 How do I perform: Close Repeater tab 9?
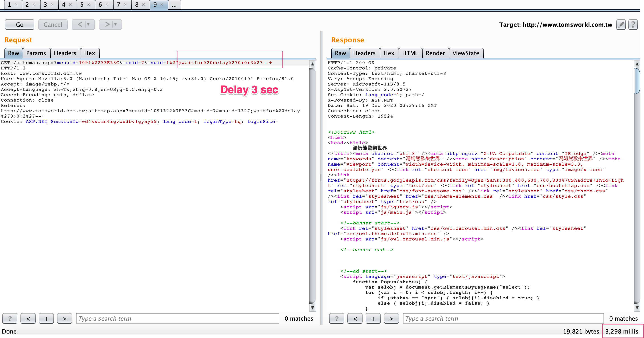click(161, 4)
